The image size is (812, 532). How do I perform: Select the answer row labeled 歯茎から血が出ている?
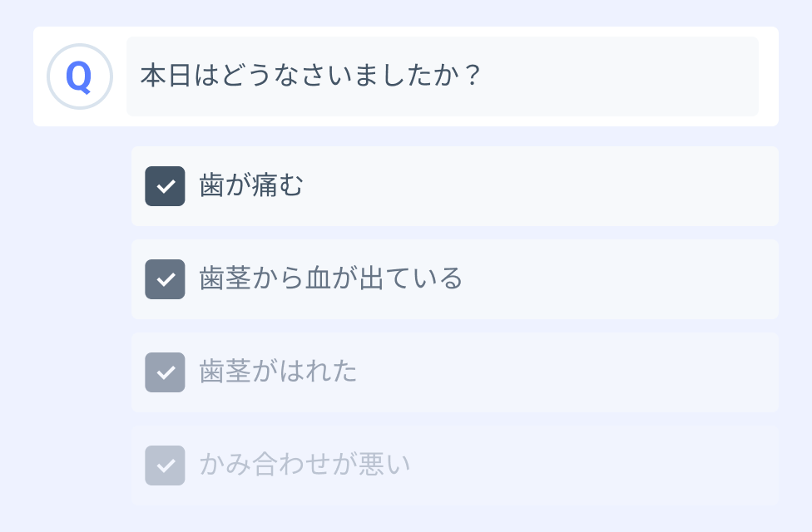(454, 279)
